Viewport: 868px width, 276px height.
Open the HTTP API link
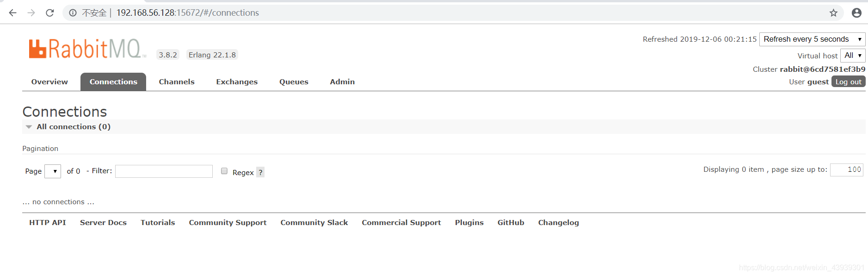point(48,223)
